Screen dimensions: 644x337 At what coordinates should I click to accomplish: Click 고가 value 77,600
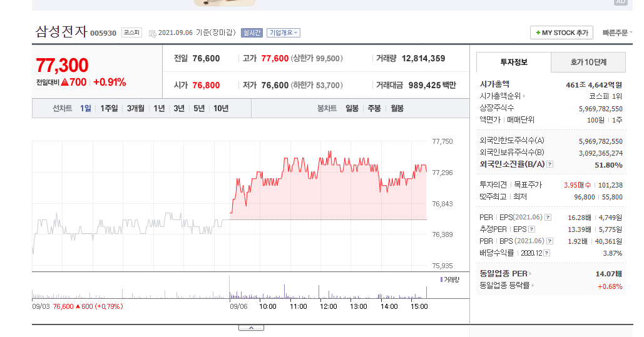point(275,58)
